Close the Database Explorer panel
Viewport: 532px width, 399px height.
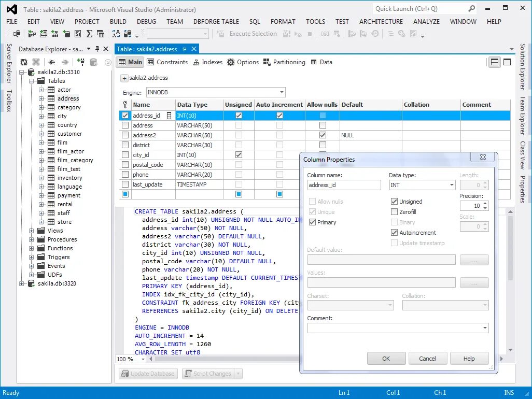pos(106,49)
